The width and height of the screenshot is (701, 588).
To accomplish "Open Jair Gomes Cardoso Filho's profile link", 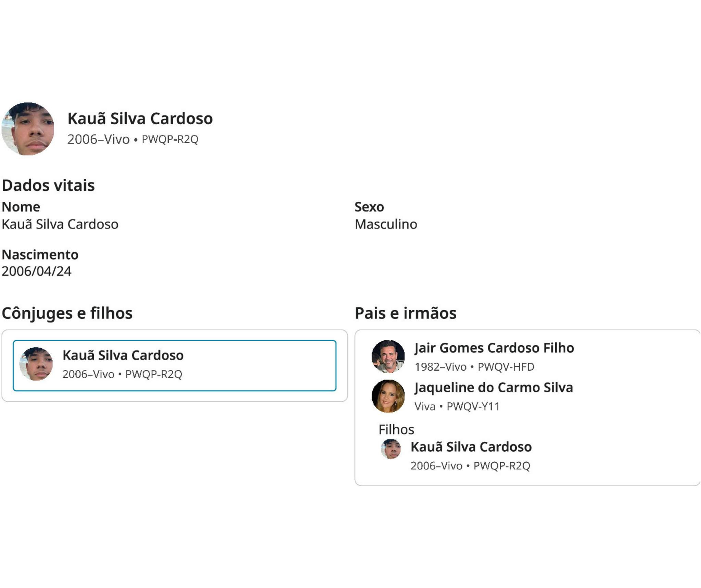I will 494,348.
